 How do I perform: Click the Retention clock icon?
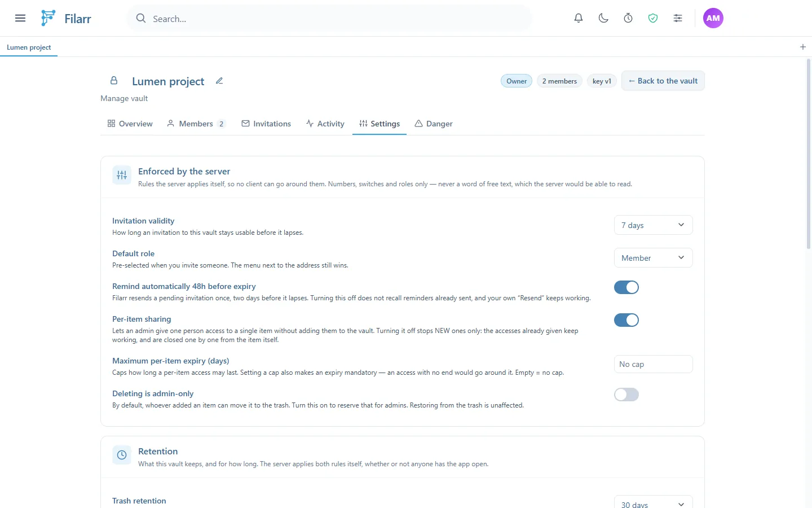(122, 455)
